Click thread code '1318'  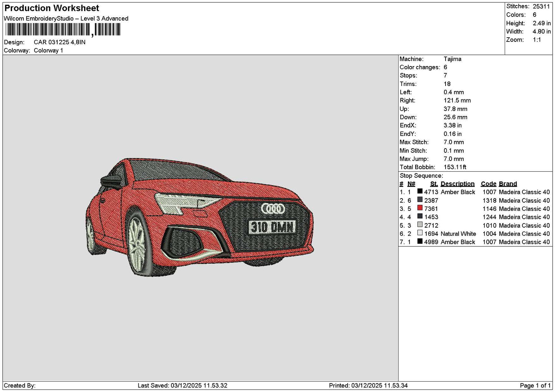[489, 200]
